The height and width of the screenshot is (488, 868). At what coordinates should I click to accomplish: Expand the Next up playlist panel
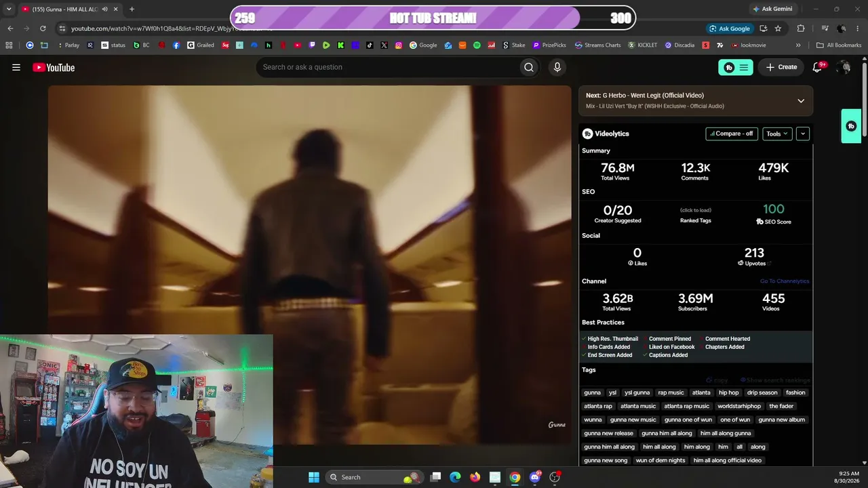801,101
